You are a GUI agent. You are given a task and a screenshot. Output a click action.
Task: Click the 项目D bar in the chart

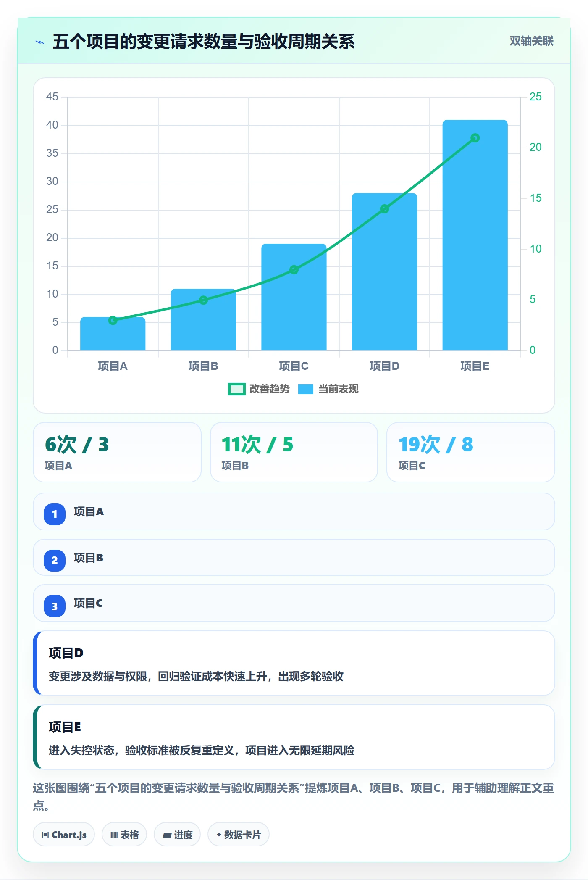[x=384, y=272]
